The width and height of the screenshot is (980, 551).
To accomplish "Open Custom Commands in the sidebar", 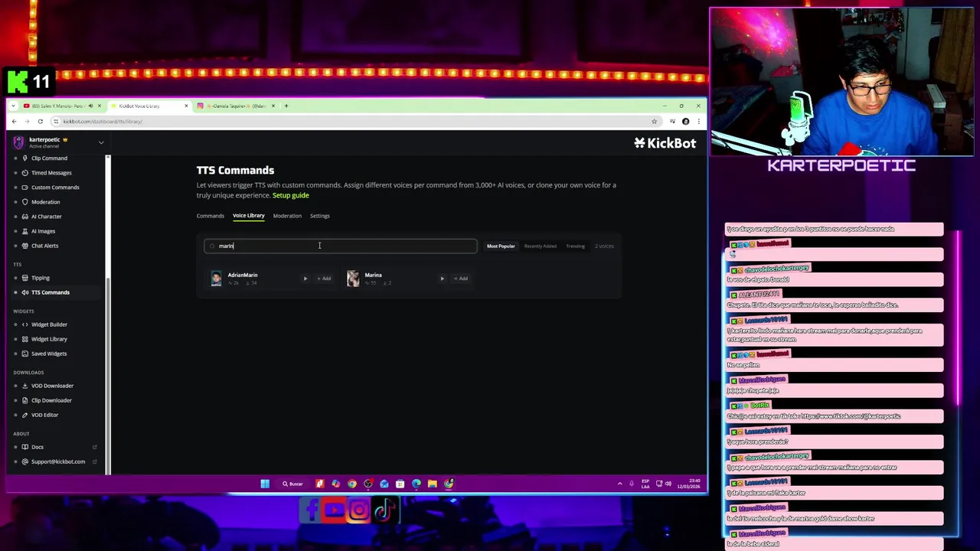I will tap(54, 187).
